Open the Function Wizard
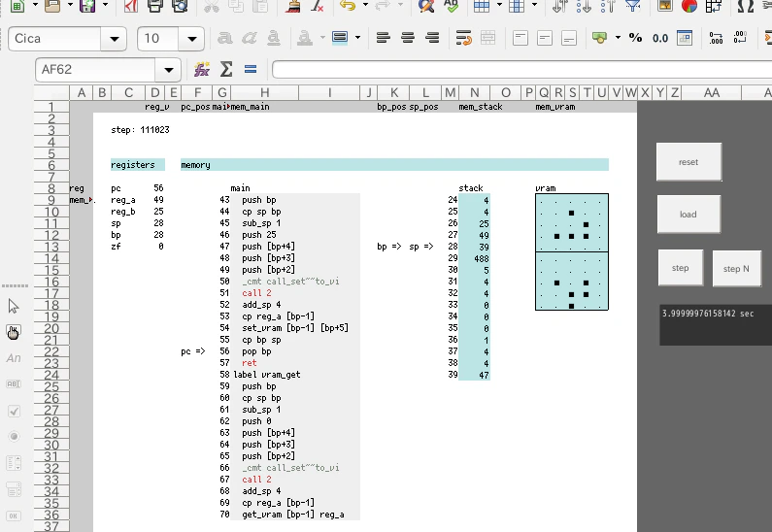The width and height of the screenshot is (772, 532). pyautogui.click(x=201, y=69)
